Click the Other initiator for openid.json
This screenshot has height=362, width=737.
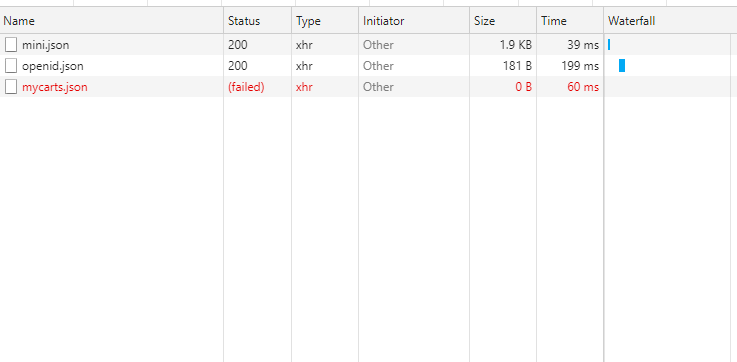378,66
